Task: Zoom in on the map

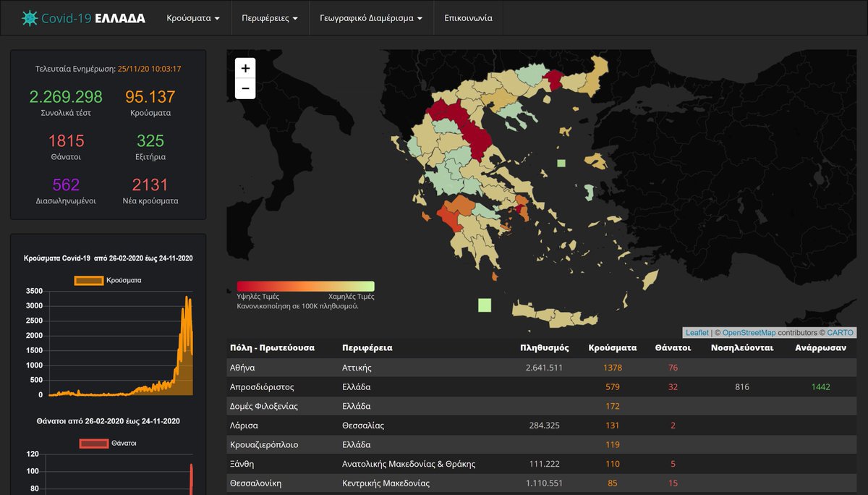Action: [245, 68]
